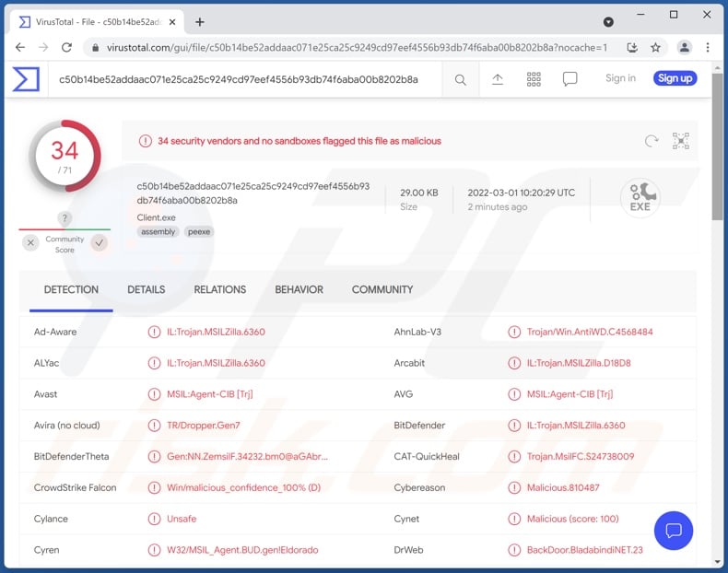Click the search magnifier icon
This screenshot has width=728, height=573.
[x=460, y=80]
